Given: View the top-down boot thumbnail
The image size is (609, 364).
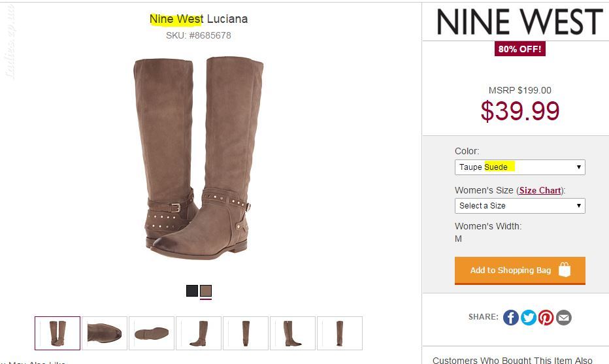Looking at the screenshot, I should (105, 333).
